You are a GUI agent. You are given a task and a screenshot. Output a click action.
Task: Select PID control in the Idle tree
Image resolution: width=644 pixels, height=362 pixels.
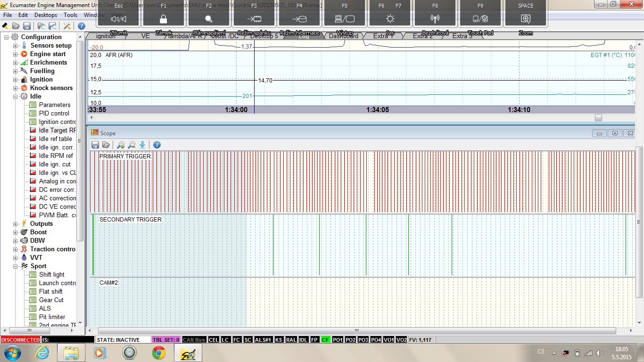54,114
